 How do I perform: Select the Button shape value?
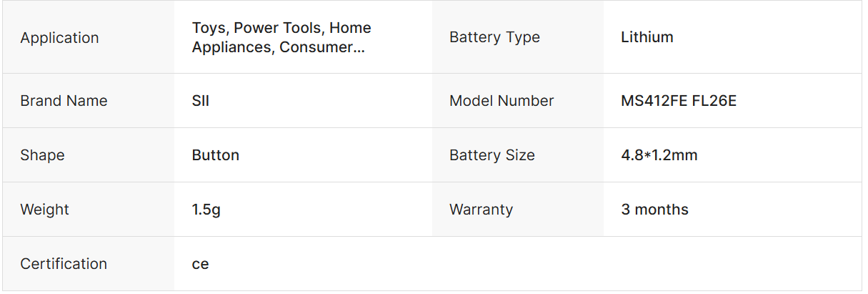coord(216,155)
